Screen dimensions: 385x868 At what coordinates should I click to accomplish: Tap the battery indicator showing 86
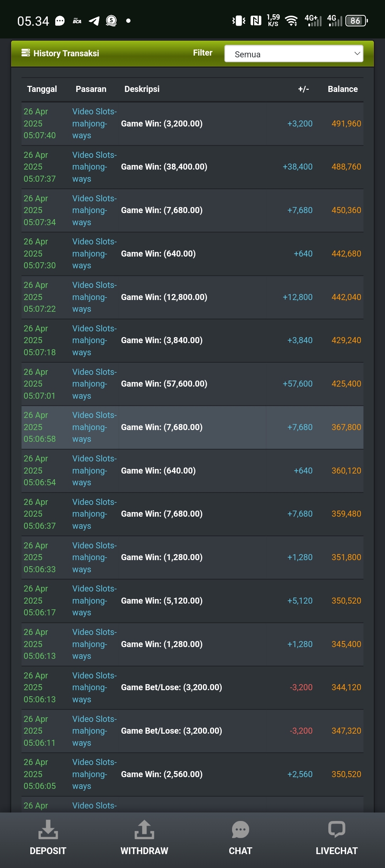[x=356, y=21]
